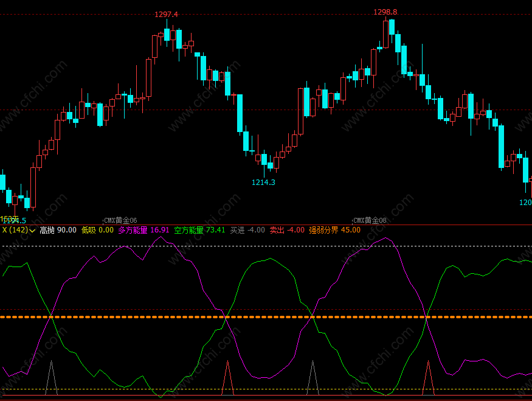The width and height of the screenshot is (532, 401).
Task: Click the CMX黄金08 contract label
Action: pyautogui.click(x=370, y=220)
